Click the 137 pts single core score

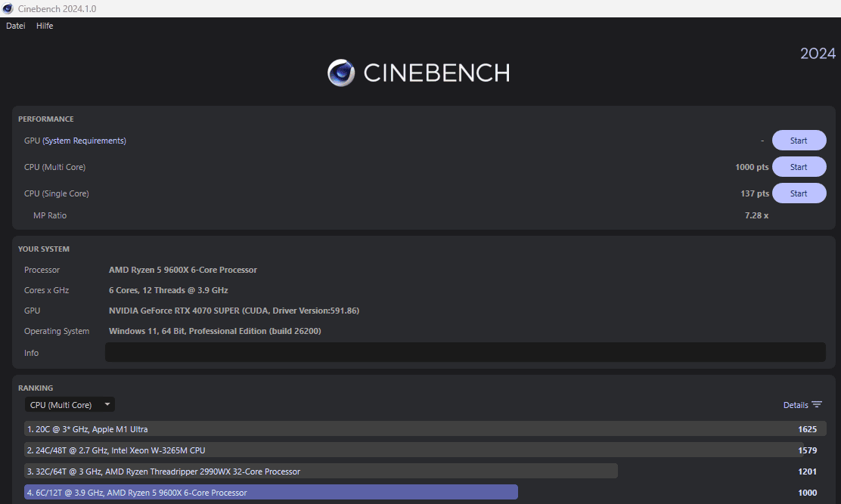coord(755,193)
